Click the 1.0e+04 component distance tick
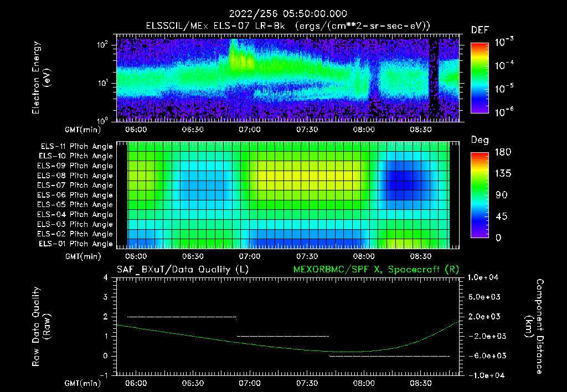Viewport: 567px width, 392px height. click(483, 277)
